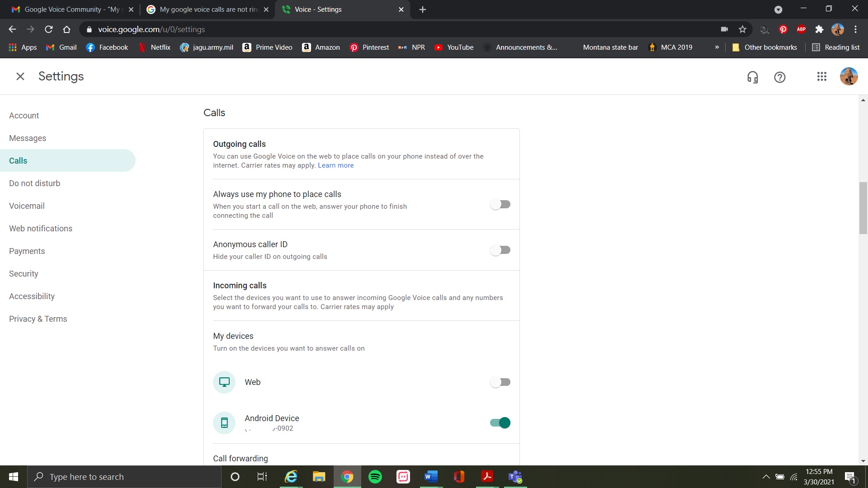Switch to the Google Voice Community Gmail tab

point(72,9)
